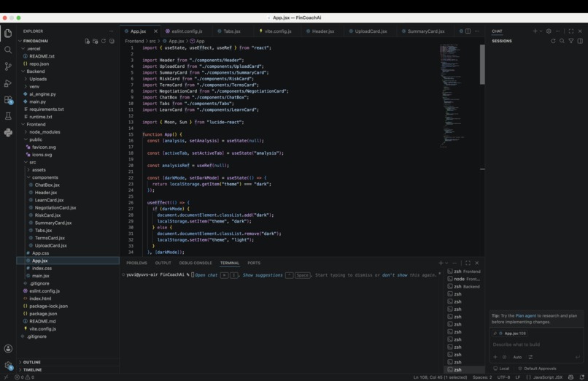Open editor more actions ellipsis
588x381 pixels.
click(477, 31)
